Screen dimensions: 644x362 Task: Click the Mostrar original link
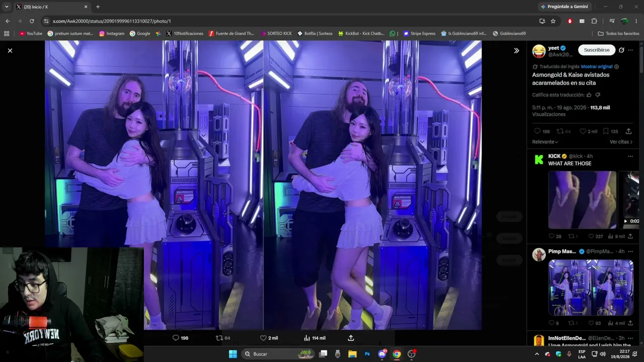click(x=597, y=66)
